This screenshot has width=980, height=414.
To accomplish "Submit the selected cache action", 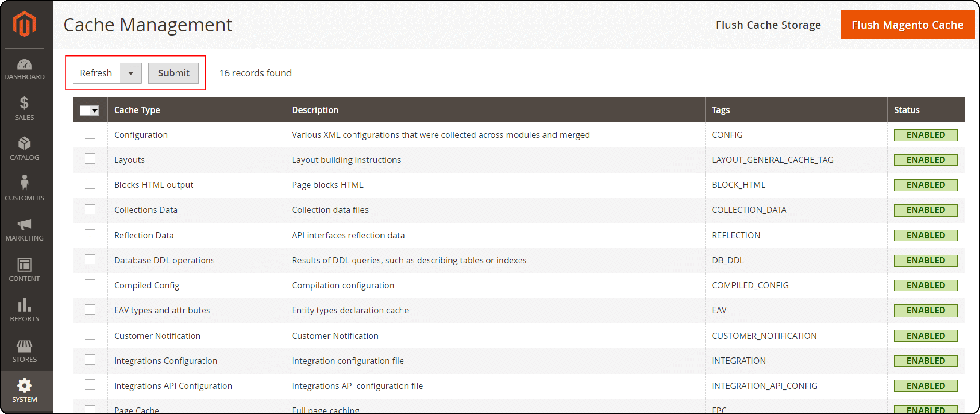I will (173, 73).
